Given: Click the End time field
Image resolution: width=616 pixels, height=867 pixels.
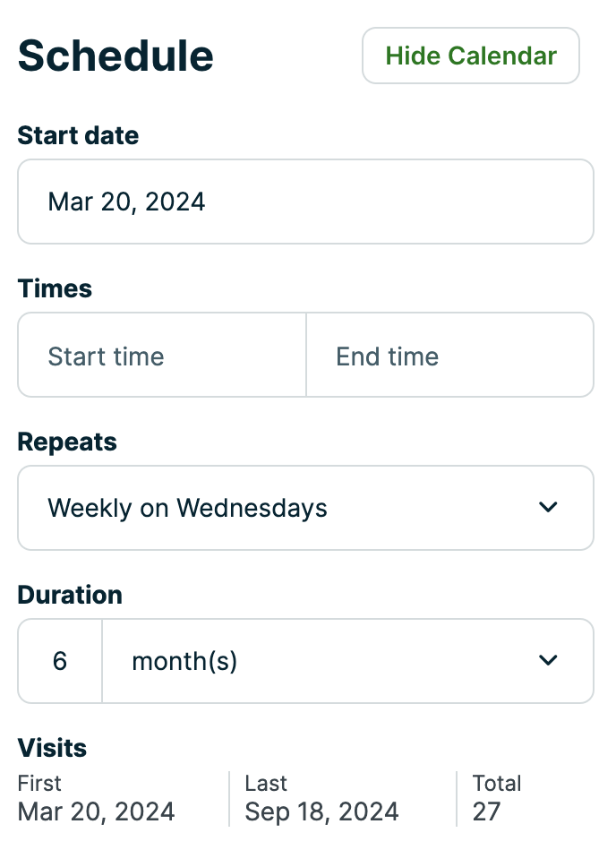Looking at the screenshot, I should (x=450, y=355).
